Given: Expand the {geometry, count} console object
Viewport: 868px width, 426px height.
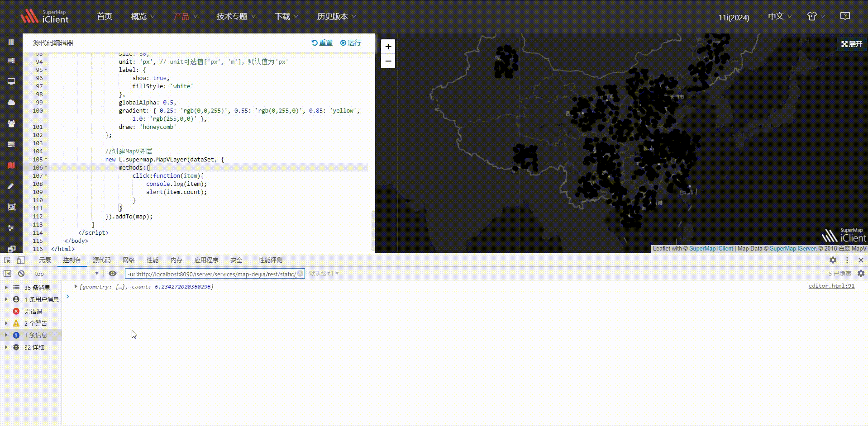Looking at the screenshot, I should [75, 286].
